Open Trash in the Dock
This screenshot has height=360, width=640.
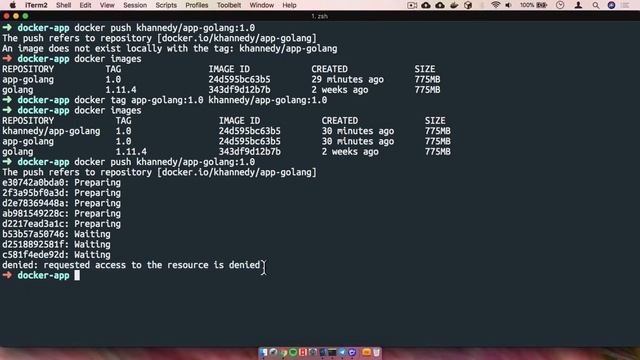[x=376, y=352]
